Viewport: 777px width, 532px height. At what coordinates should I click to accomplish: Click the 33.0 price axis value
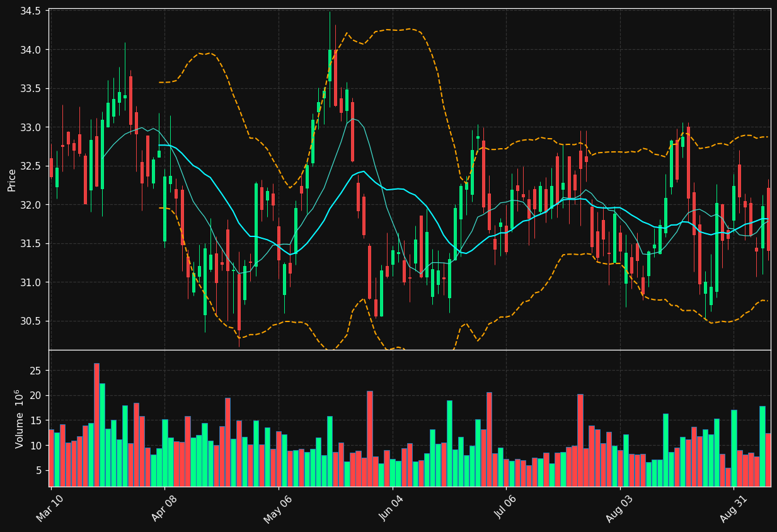tap(30, 127)
